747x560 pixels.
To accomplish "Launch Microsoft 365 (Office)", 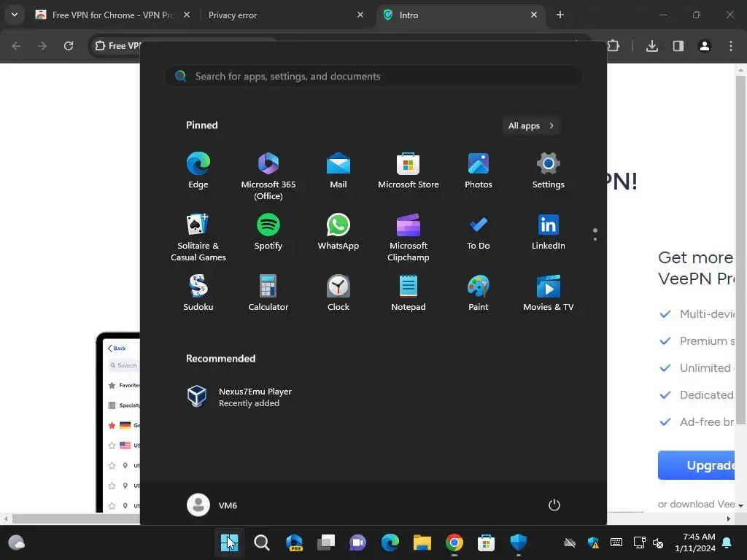I will pos(268,176).
